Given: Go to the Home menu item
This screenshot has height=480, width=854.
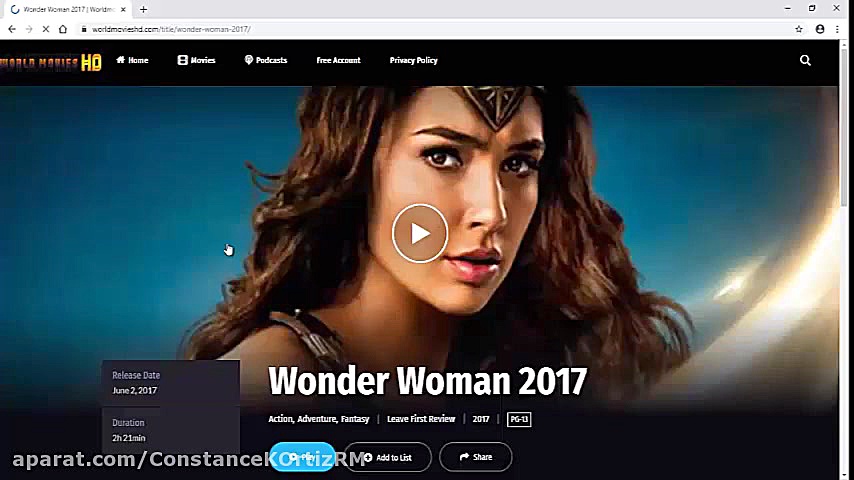Looking at the screenshot, I should click(x=132, y=60).
